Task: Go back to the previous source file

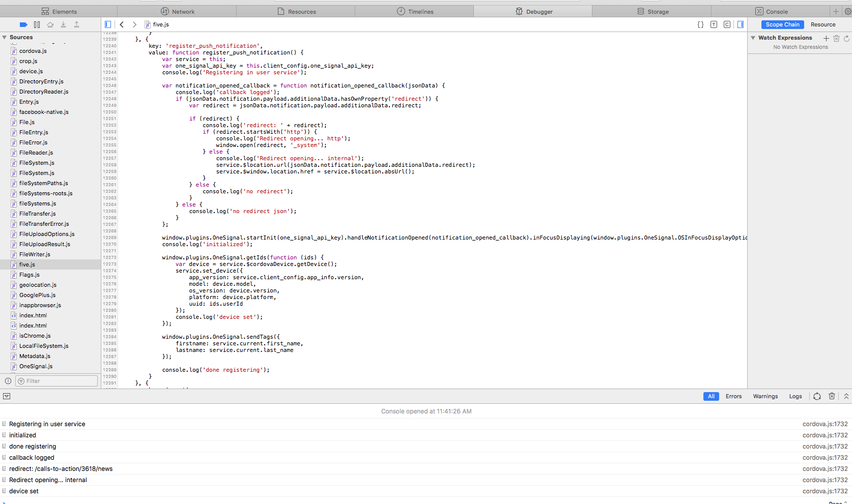Action: pos(122,24)
